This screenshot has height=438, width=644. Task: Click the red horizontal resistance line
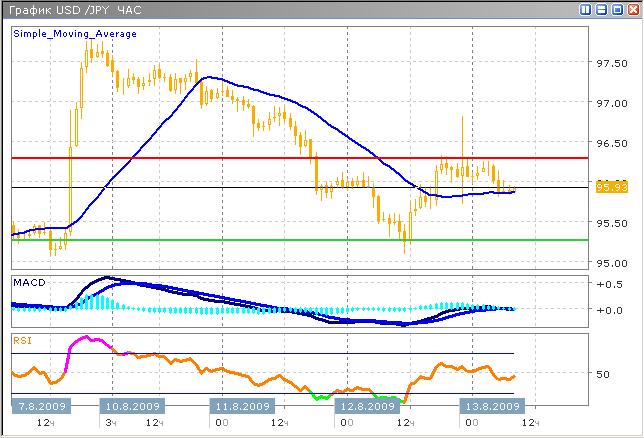click(x=300, y=158)
